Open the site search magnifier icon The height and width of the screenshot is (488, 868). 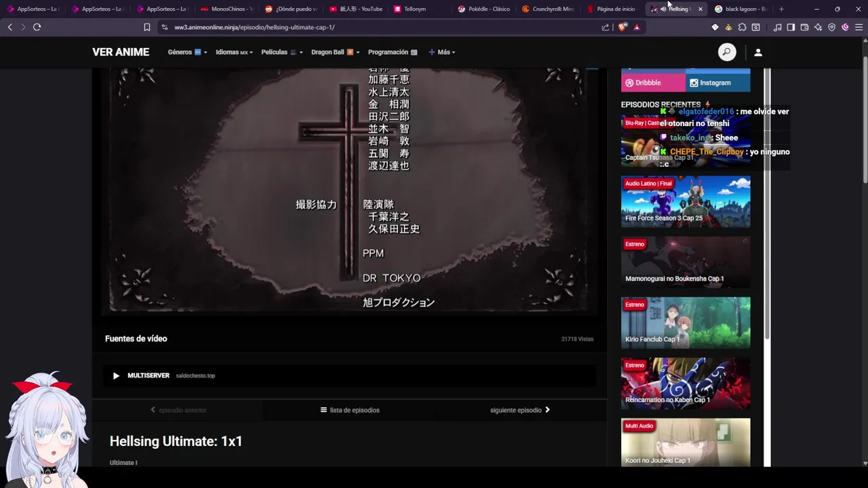pos(727,52)
